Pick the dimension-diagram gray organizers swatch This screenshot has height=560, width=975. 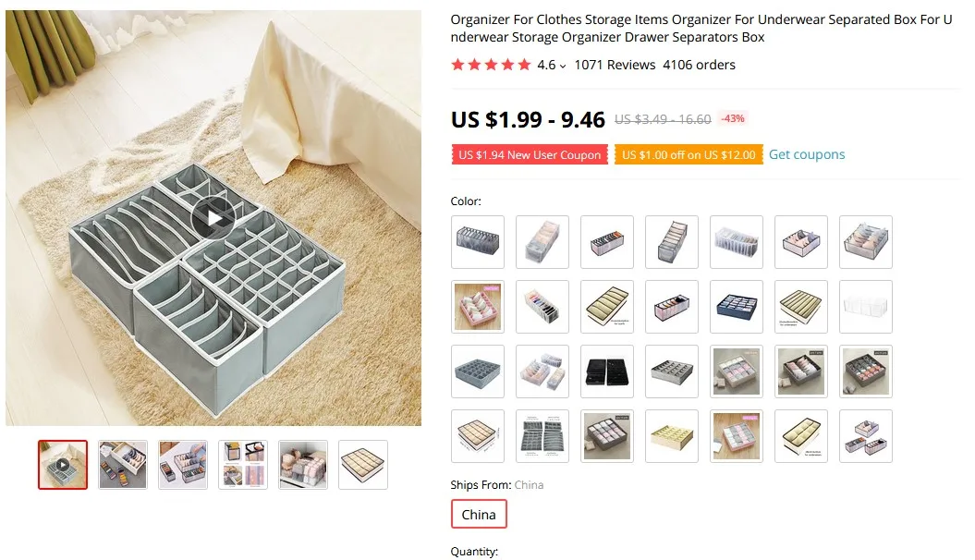click(x=542, y=436)
